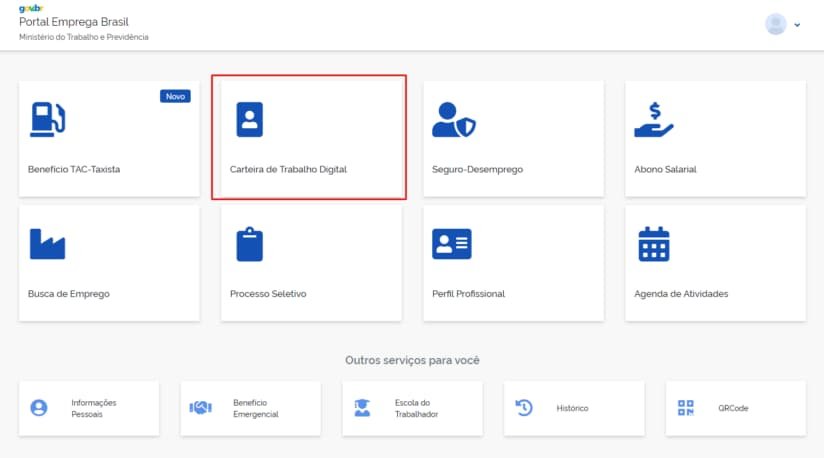The image size is (824, 458).
Task: Click the Novo badge on TAC-Taxista card
Action: (176, 96)
